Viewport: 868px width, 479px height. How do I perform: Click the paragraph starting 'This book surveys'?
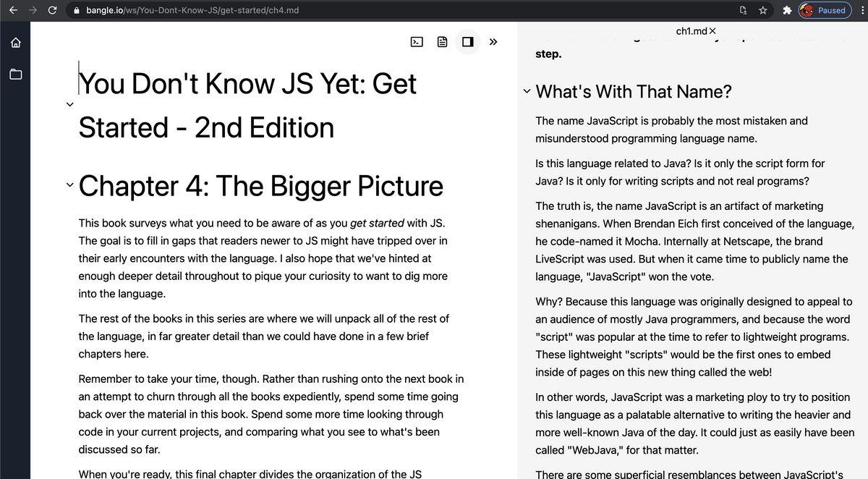click(263, 258)
